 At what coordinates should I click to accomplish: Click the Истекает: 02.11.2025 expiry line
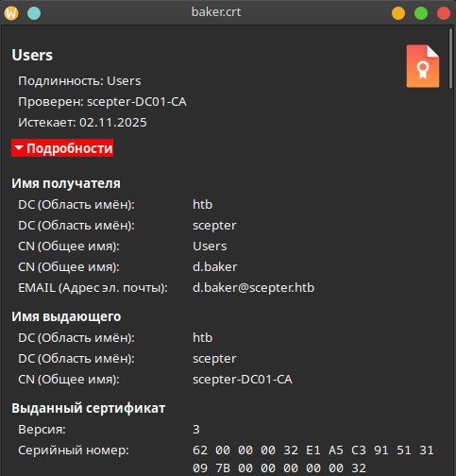coord(82,123)
